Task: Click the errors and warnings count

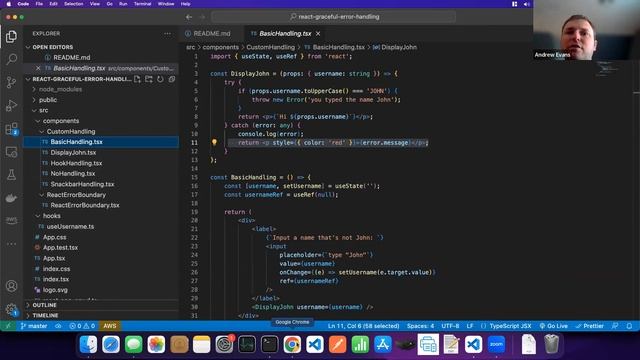Action: (82, 326)
